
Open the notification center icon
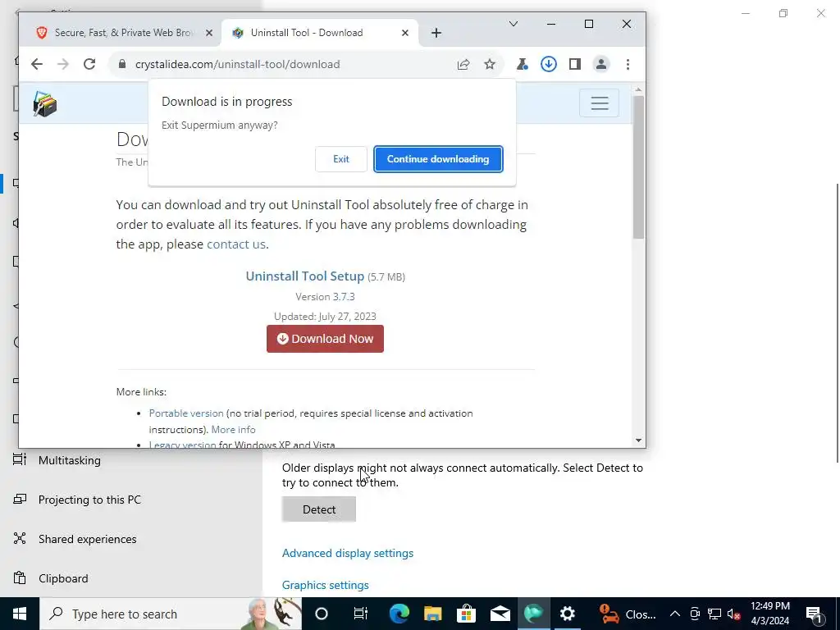(815, 614)
